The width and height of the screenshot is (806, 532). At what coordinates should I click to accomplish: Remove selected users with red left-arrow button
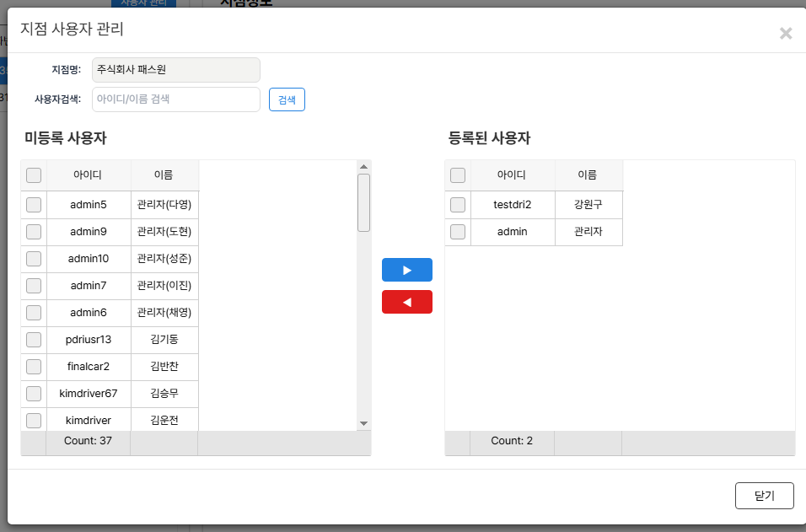point(406,302)
